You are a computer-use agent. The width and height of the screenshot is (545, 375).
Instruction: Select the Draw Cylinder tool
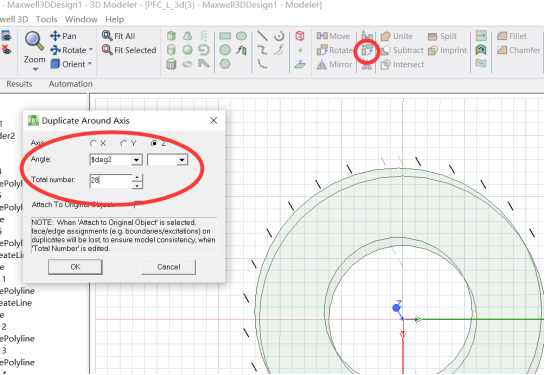click(171, 50)
